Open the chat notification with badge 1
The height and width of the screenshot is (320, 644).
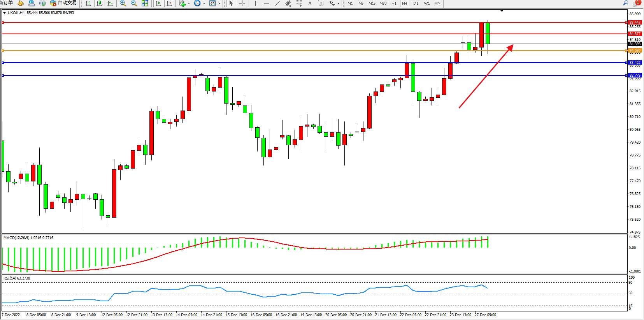point(637,3)
